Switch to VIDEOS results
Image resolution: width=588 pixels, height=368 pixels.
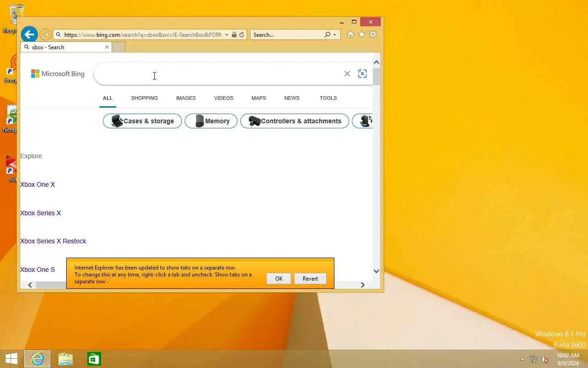point(223,98)
